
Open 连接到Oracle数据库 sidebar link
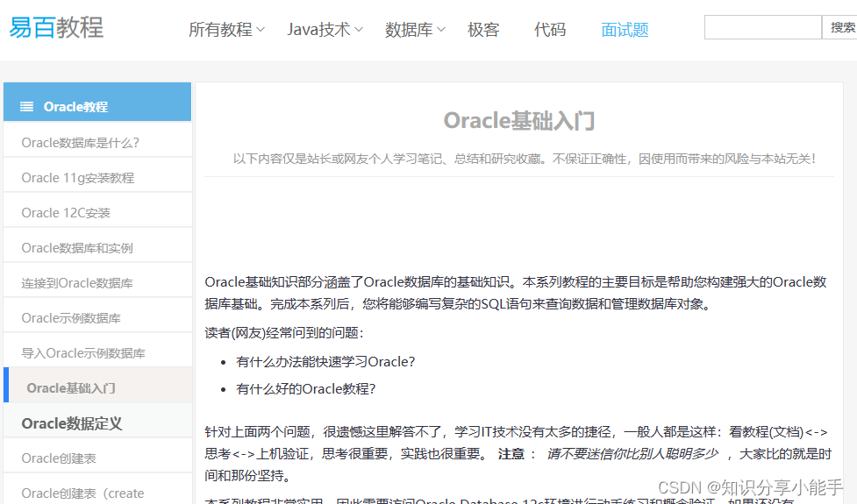[x=77, y=283]
